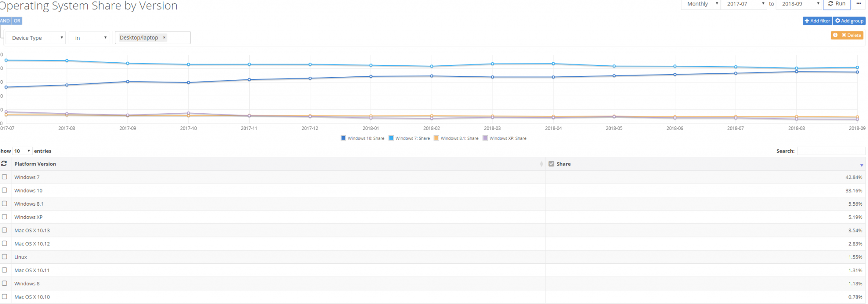Click the 'Windows 10: Share' legend label
The image size is (868, 304).
click(x=366, y=138)
